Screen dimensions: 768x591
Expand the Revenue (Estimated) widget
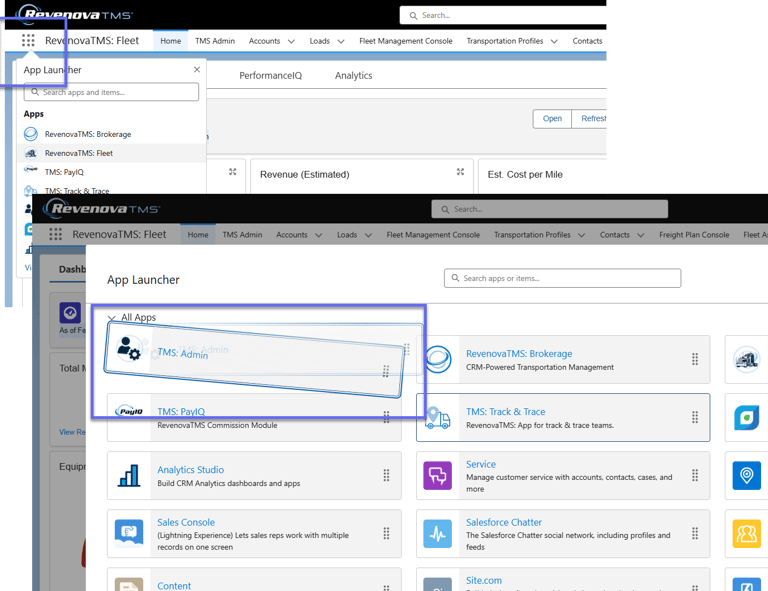tap(460, 171)
